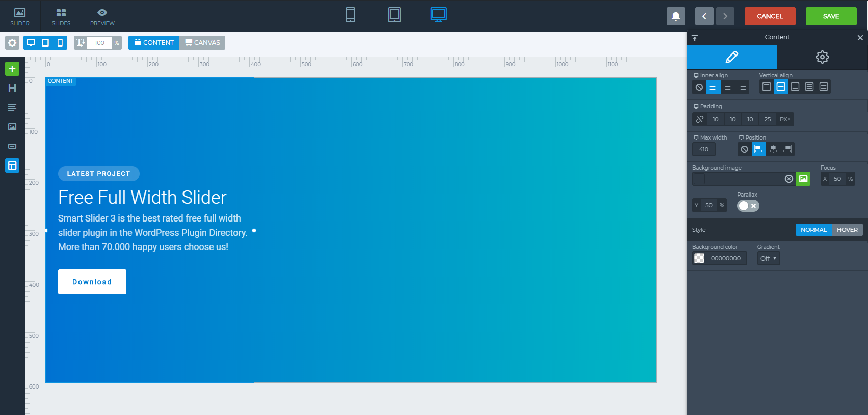
Task: Select the LATEST PROJECT badge on canvas
Action: click(99, 174)
